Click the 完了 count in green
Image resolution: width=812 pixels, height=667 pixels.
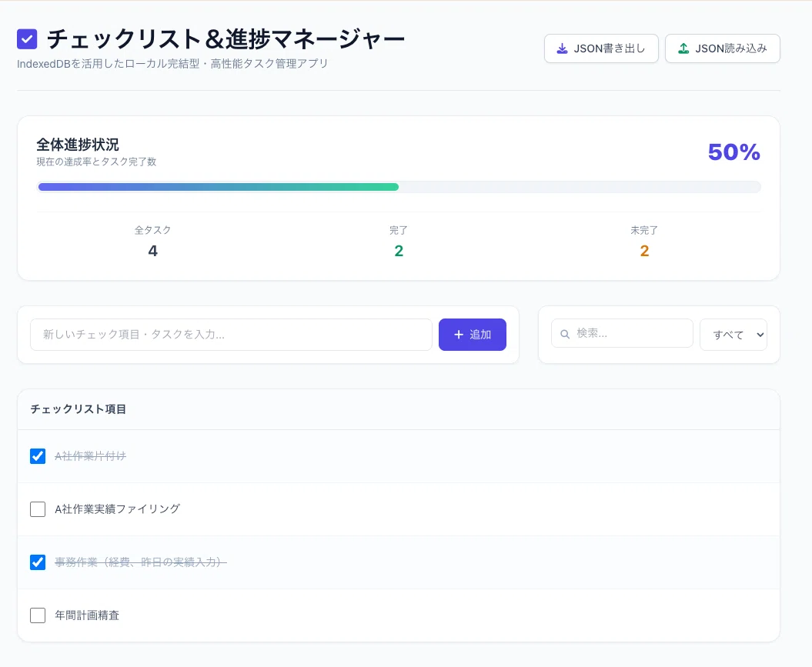pyautogui.click(x=399, y=251)
